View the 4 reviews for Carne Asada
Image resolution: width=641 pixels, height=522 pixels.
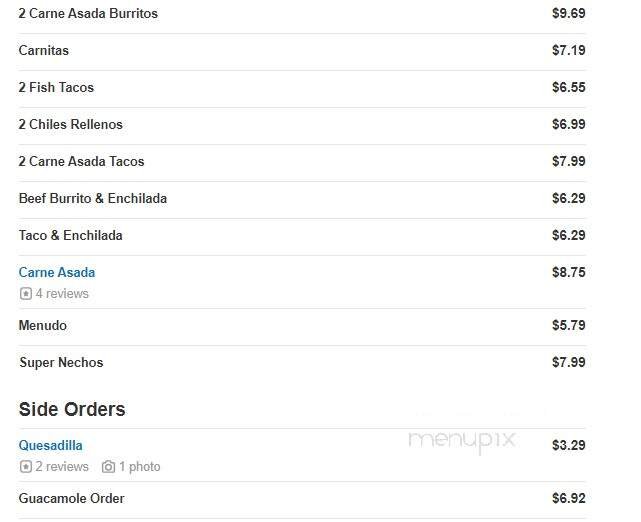pos(62,294)
